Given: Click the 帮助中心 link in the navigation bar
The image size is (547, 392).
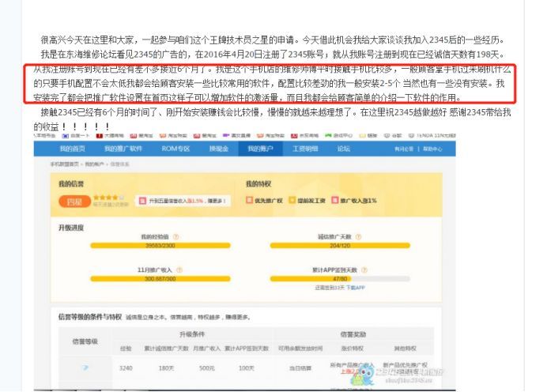Looking at the screenshot, I should [x=432, y=149].
